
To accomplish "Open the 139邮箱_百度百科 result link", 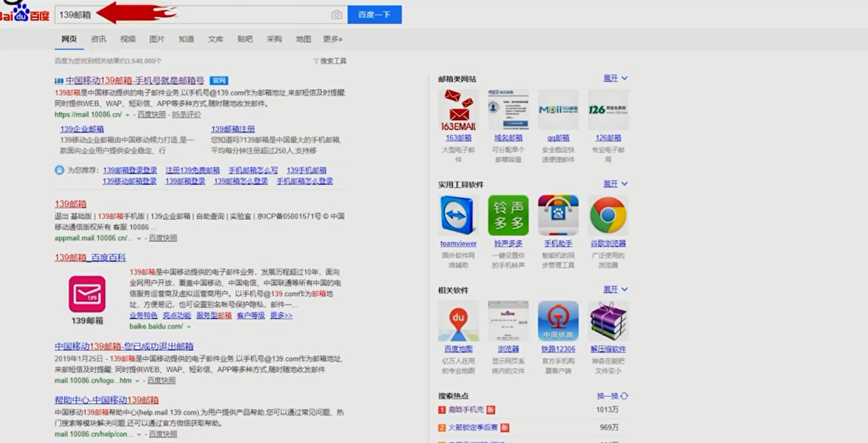I will click(x=90, y=257).
